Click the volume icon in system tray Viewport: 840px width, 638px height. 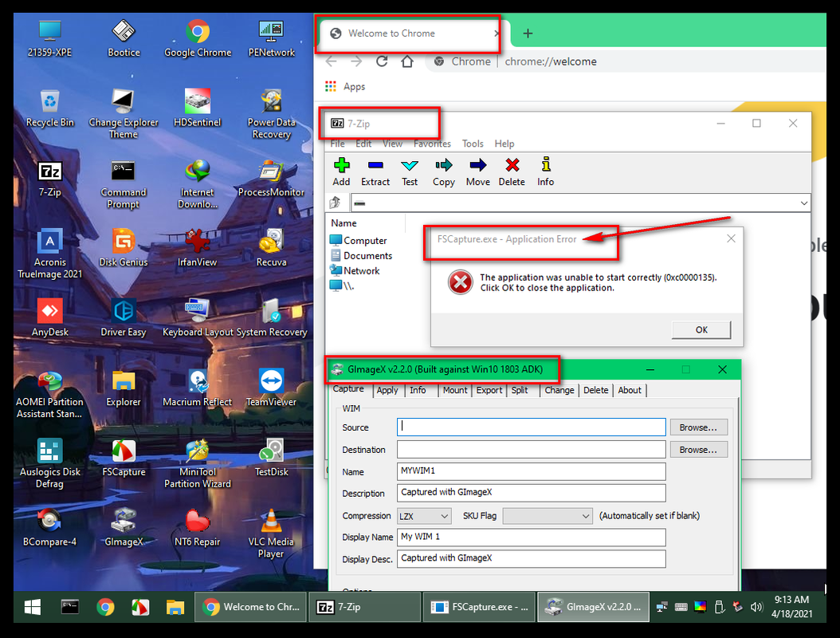756,607
